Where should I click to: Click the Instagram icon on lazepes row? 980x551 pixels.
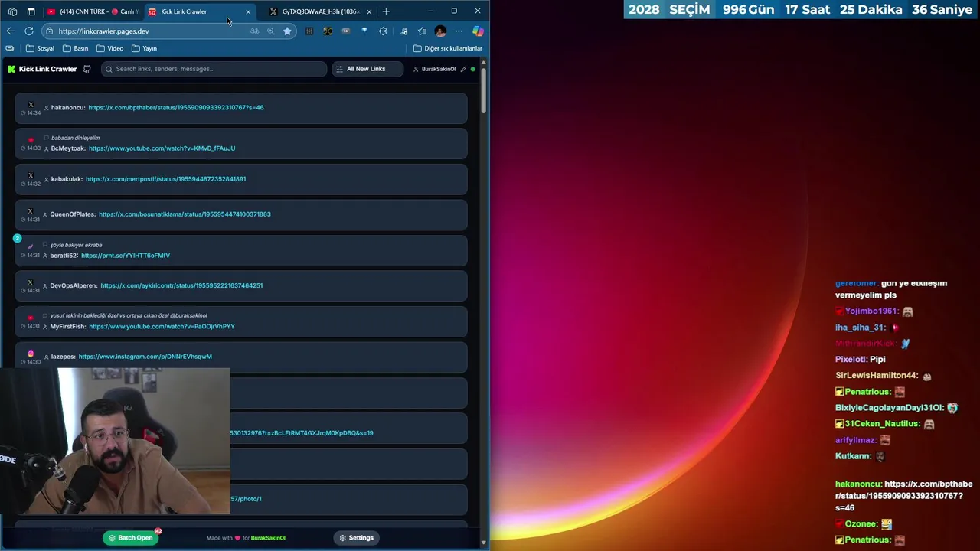31,354
